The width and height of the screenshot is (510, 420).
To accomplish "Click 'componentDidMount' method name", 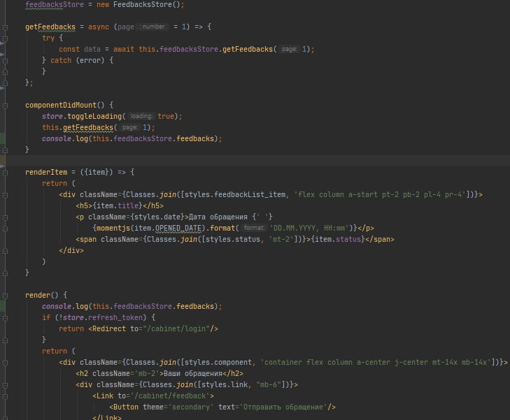I will 61,105.
